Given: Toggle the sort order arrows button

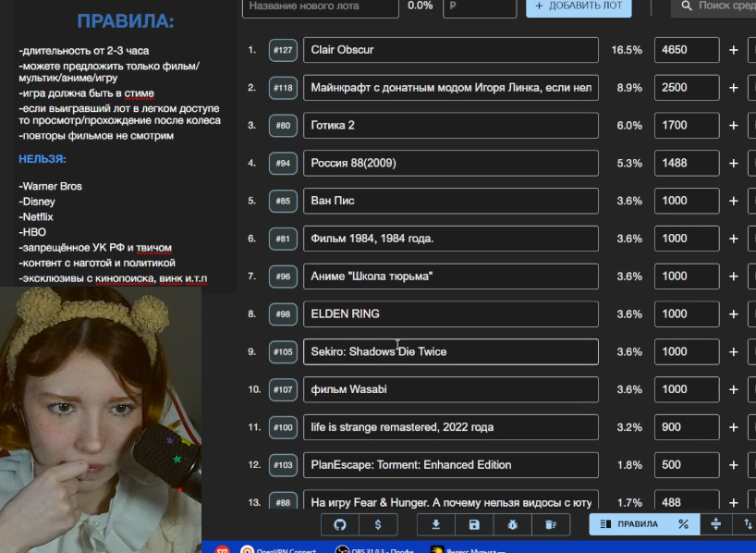Looking at the screenshot, I should pyautogui.click(x=748, y=524).
